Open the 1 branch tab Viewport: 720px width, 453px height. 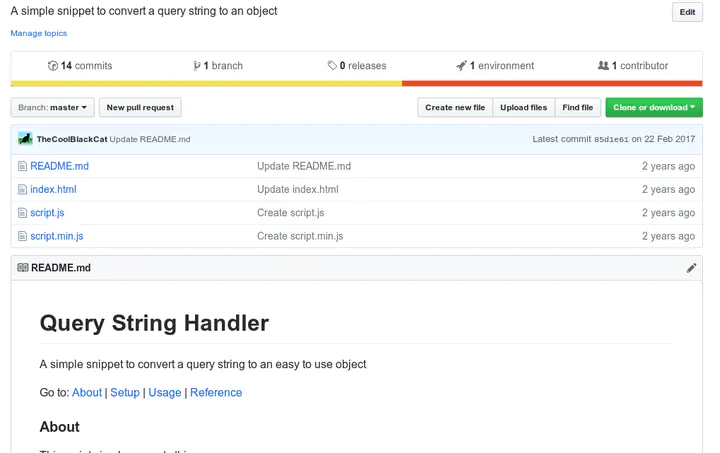pyautogui.click(x=218, y=66)
